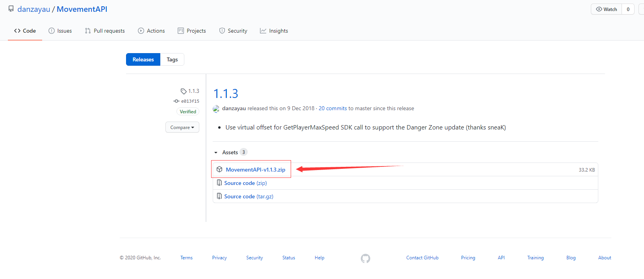The height and width of the screenshot is (279, 644).
Task: Click the repository icon beside danzayau
Action: [11, 9]
